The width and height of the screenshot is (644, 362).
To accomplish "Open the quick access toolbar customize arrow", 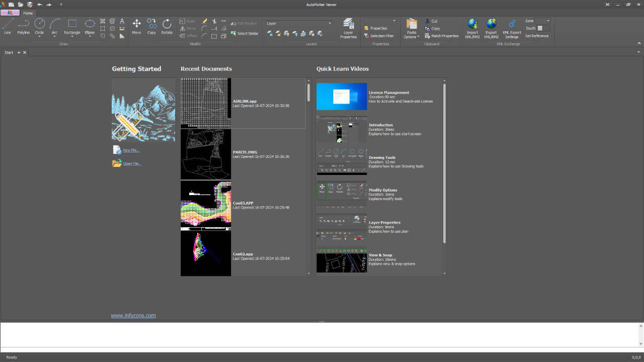I will pyautogui.click(x=61, y=5).
